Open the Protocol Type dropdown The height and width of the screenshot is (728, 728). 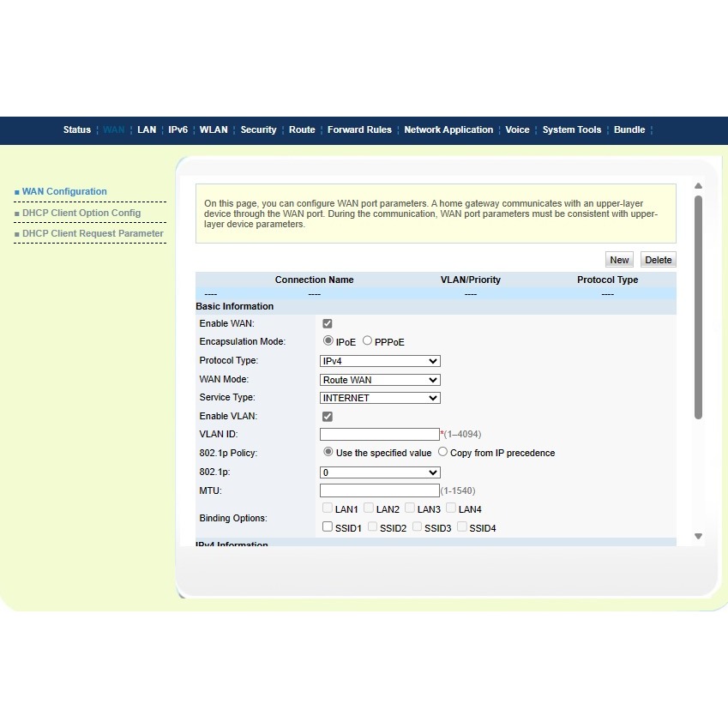click(x=380, y=361)
